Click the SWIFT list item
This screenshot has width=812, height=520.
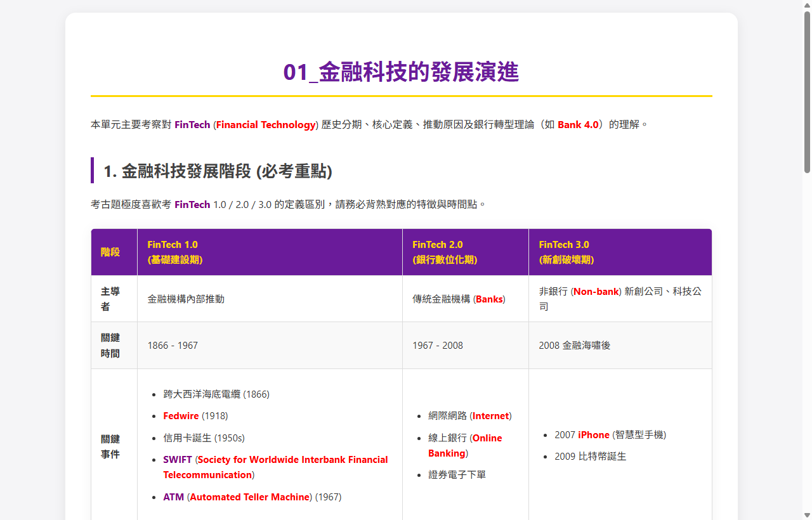click(x=275, y=467)
